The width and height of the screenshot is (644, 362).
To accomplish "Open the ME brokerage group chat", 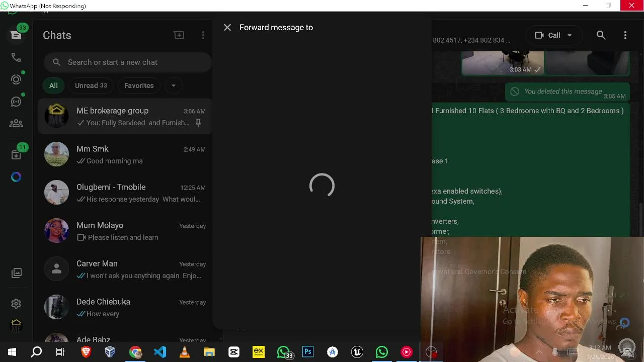I will pos(125,117).
